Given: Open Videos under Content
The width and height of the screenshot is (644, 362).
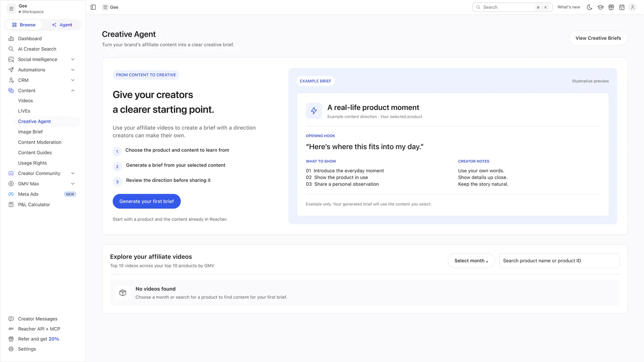Looking at the screenshot, I should 25,101.
